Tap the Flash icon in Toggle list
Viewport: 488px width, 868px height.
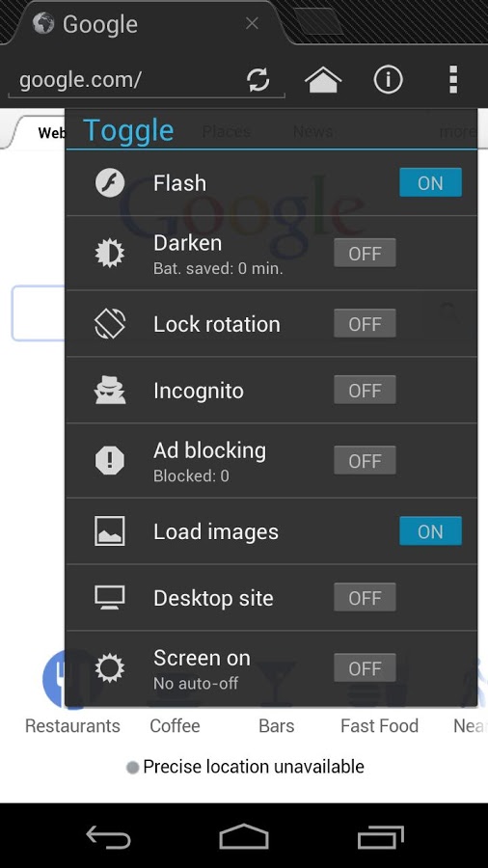(110, 183)
